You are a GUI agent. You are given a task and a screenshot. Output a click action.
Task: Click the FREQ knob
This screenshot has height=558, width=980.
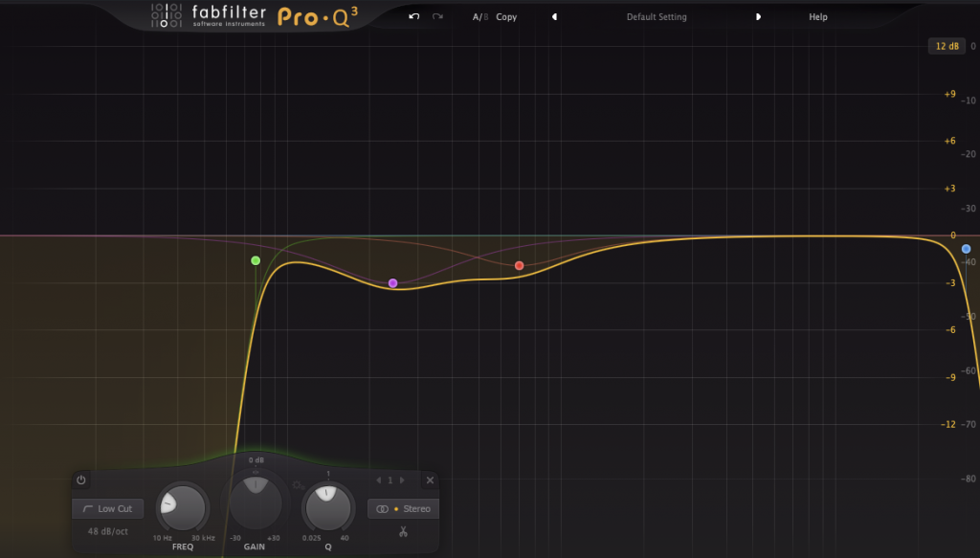click(183, 506)
